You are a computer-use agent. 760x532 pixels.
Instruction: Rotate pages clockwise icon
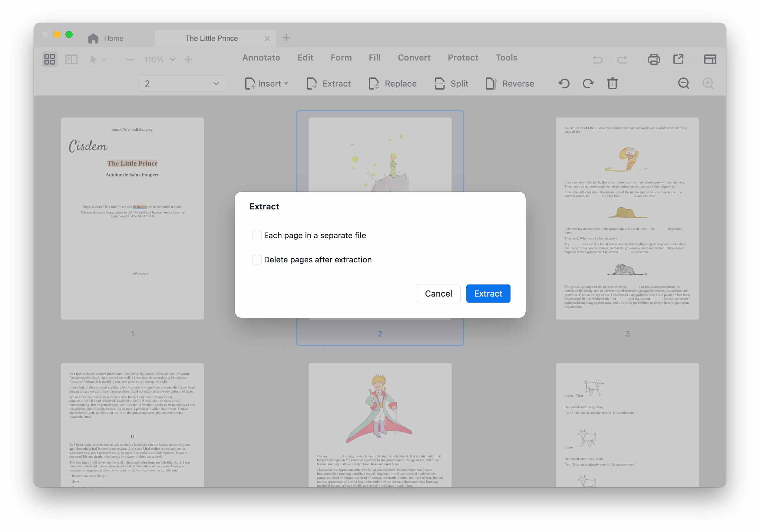coord(588,84)
